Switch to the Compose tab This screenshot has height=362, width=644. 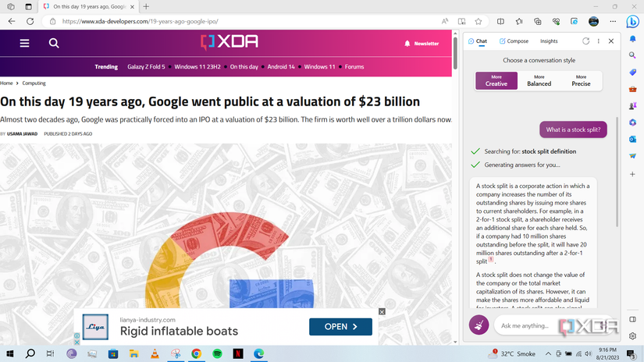pos(514,41)
